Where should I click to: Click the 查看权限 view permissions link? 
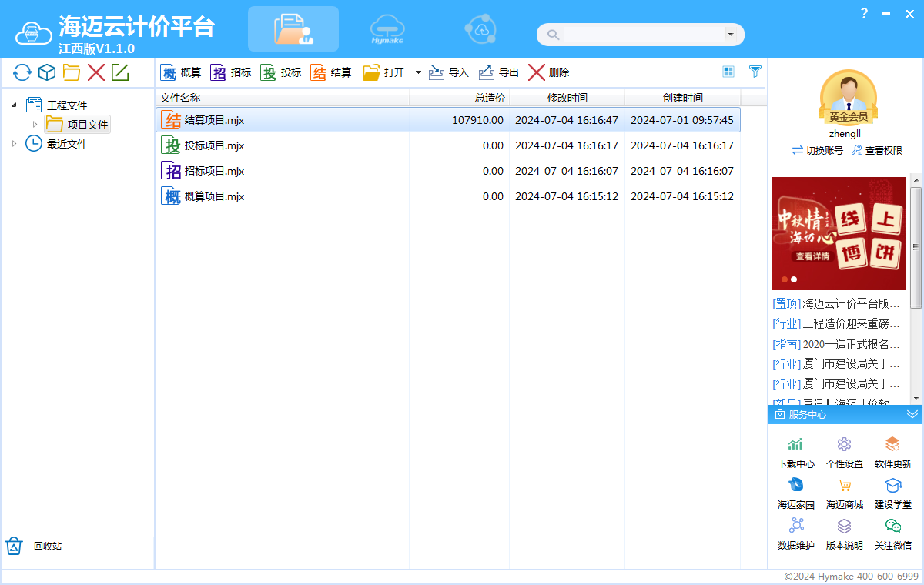[876, 151]
